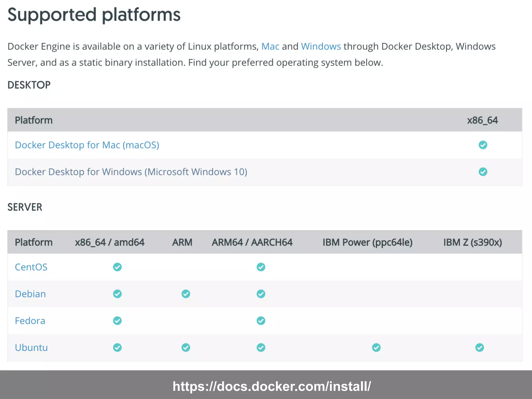Open Docker Desktop for Mac (macOS) link

[87, 145]
